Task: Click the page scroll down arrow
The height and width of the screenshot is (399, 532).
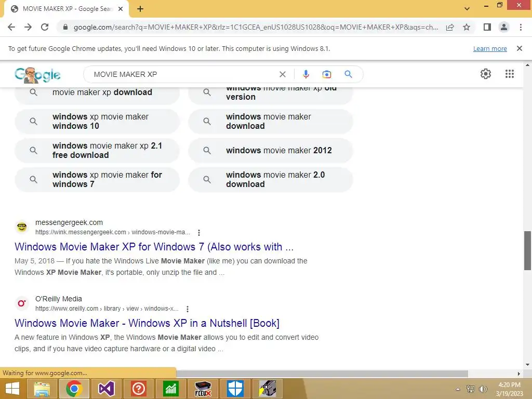Action: point(527,365)
